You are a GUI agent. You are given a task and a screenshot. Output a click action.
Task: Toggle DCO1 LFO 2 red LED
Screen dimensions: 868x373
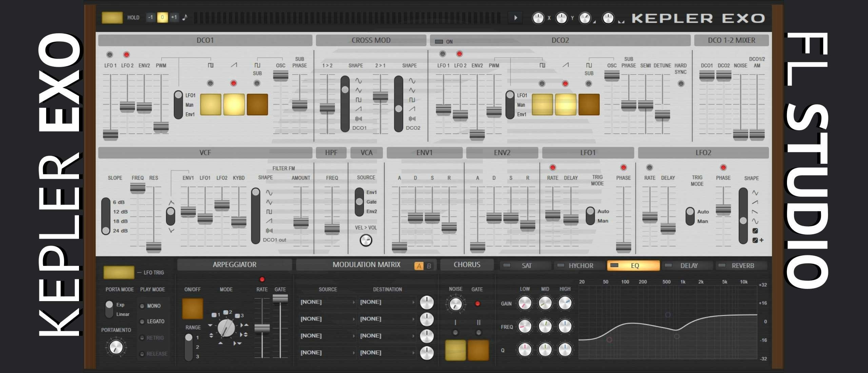coord(126,55)
